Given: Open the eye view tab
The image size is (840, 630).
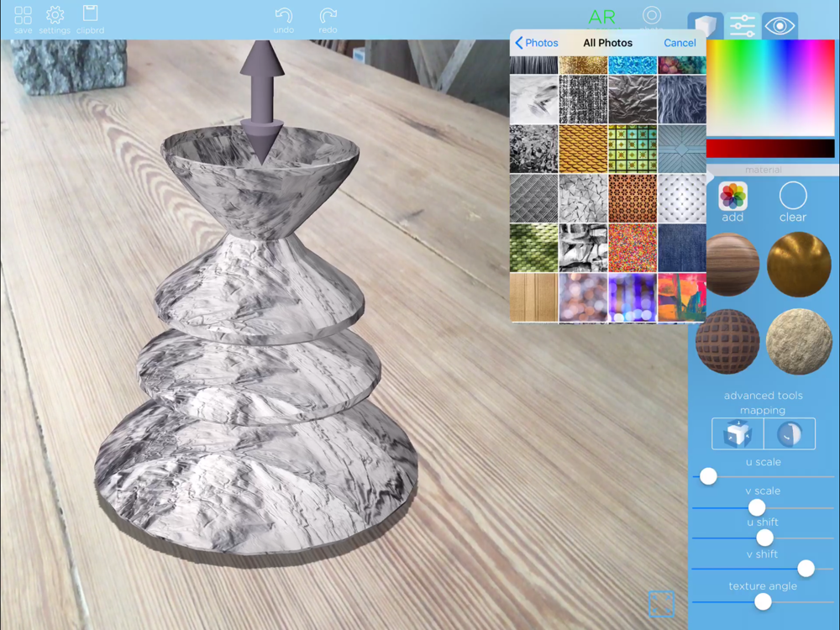Looking at the screenshot, I should pos(780,26).
